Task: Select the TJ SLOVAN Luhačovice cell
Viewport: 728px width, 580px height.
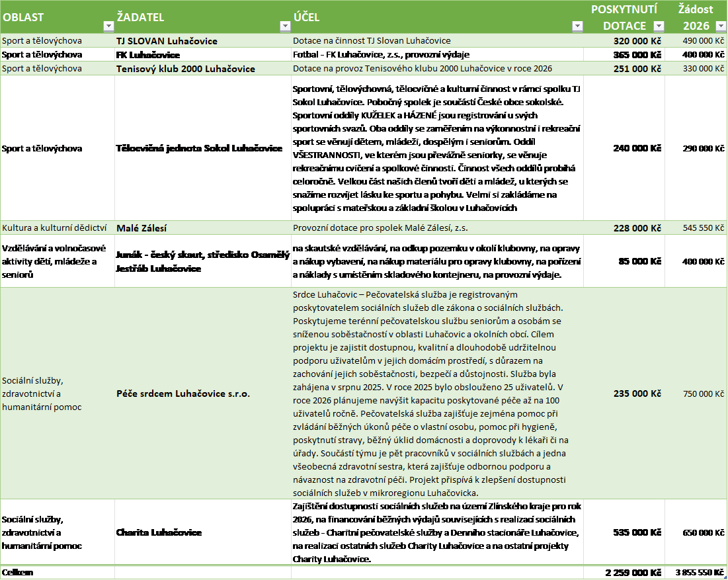Action: [x=167, y=41]
